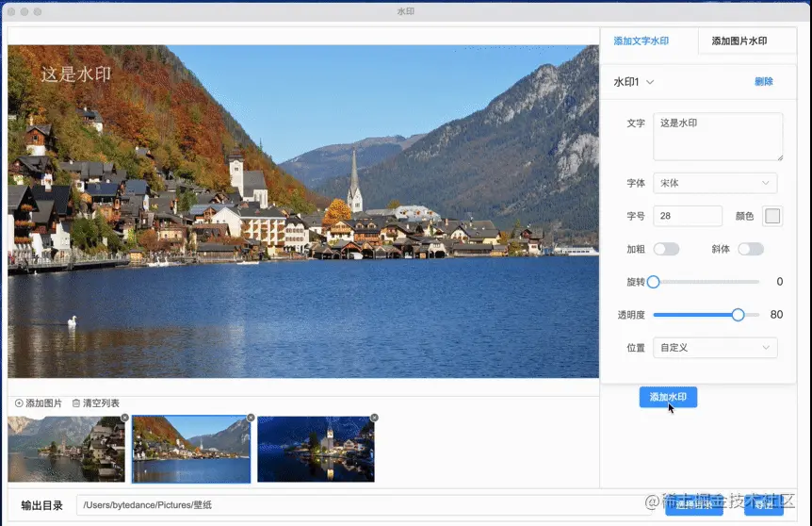
Task: Toggle the 加粗 bold switch
Action: [666, 249]
